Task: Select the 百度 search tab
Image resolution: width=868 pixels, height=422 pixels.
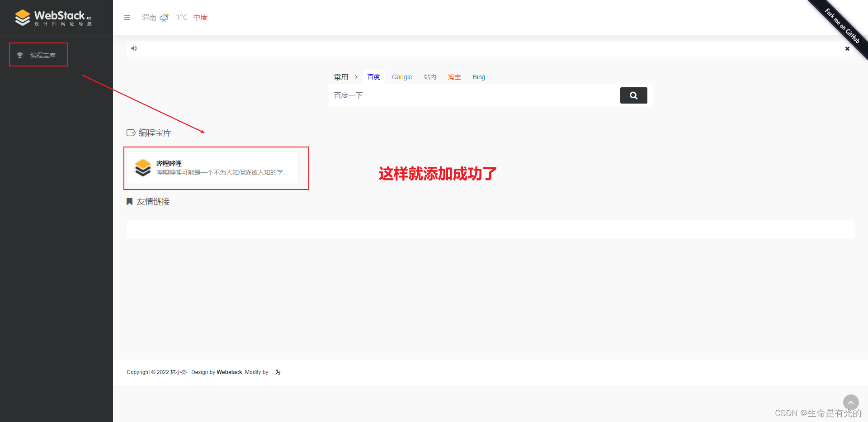Action: coord(373,77)
